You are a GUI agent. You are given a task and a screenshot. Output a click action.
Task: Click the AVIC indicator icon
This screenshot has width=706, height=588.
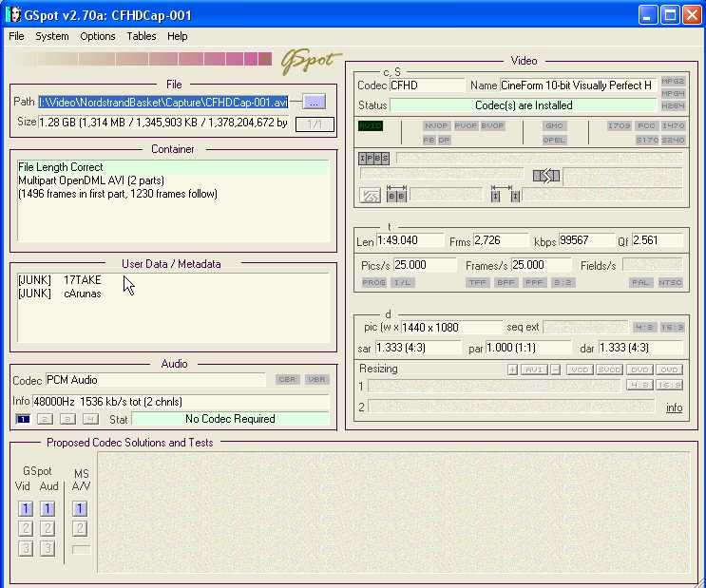(x=371, y=125)
